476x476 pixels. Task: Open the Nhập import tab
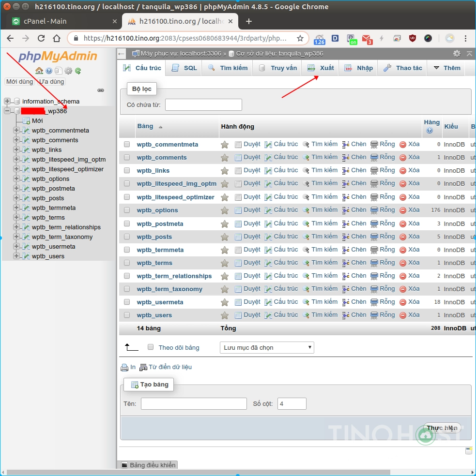point(358,68)
